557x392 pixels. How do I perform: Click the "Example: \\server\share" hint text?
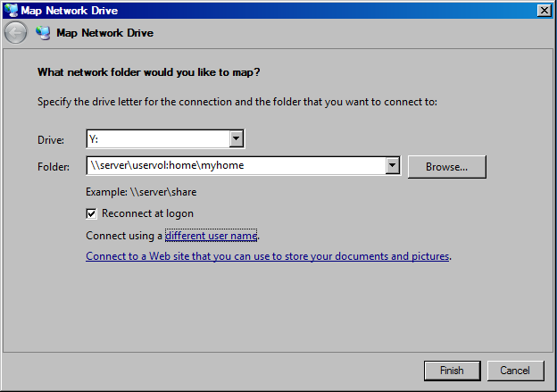(x=141, y=192)
